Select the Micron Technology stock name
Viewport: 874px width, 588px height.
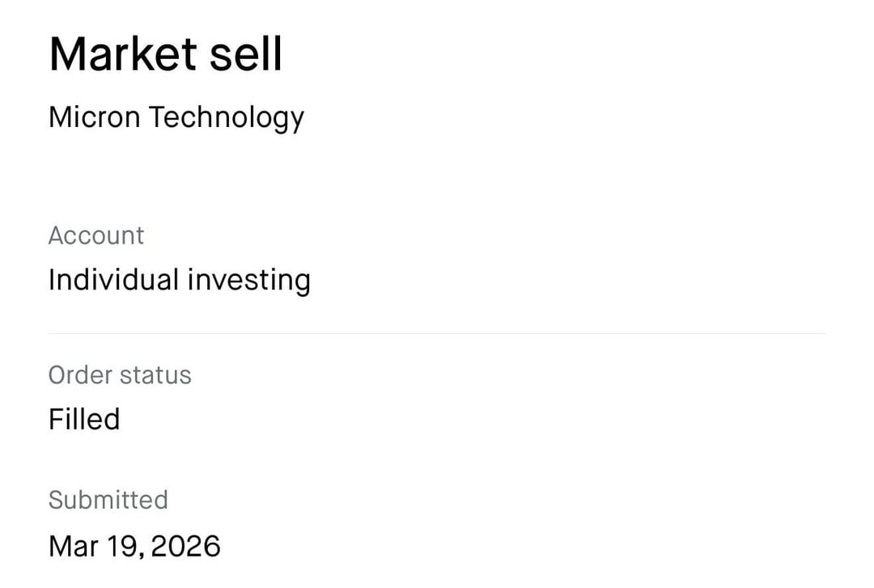click(x=176, y=118)
